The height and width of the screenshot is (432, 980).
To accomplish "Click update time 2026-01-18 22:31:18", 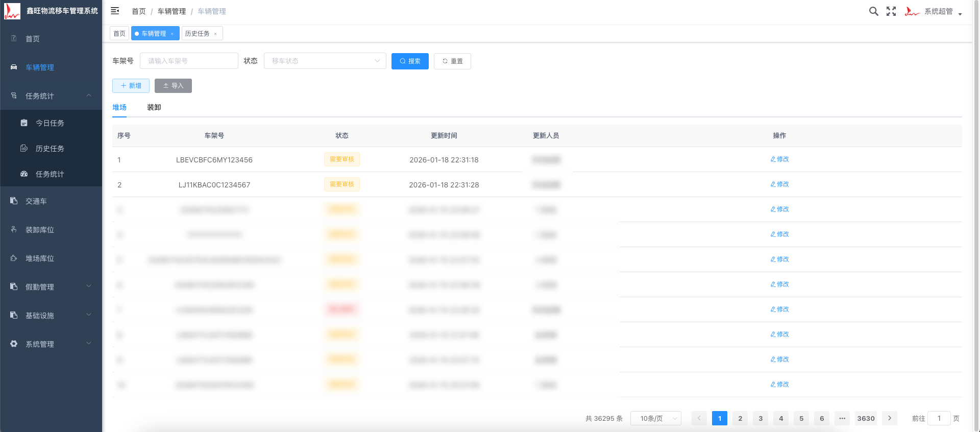I will (444, 160).
